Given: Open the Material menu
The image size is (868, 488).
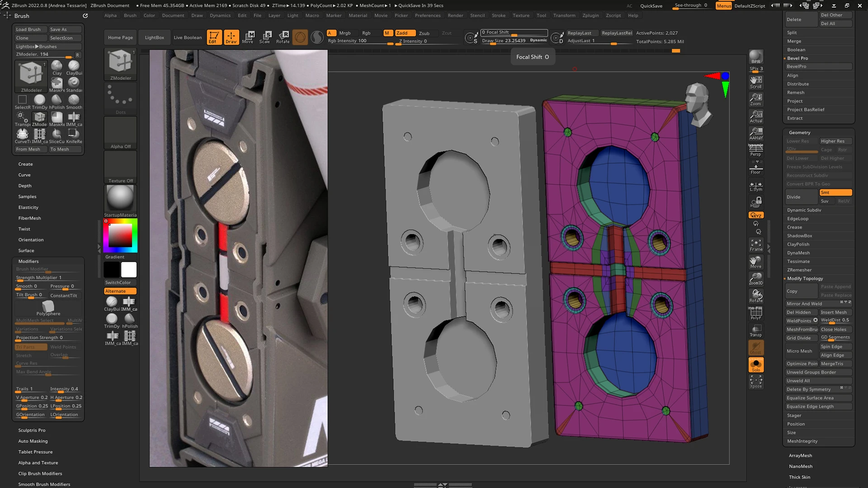Looking at the screenshot, I should (358, 15).
